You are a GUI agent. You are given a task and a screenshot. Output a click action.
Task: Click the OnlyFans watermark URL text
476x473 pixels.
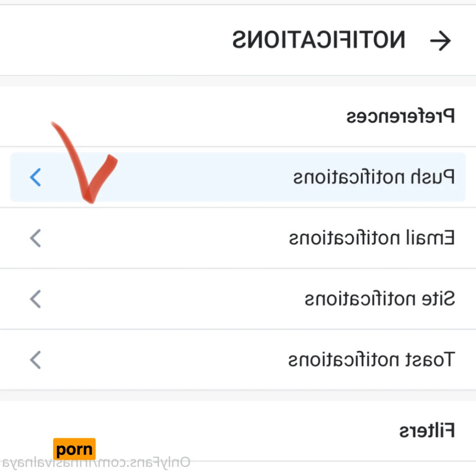tap(97, 462)
